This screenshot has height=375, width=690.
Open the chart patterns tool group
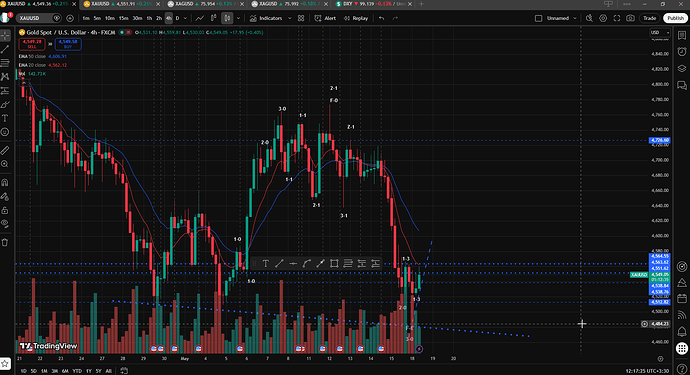(5, 77)
